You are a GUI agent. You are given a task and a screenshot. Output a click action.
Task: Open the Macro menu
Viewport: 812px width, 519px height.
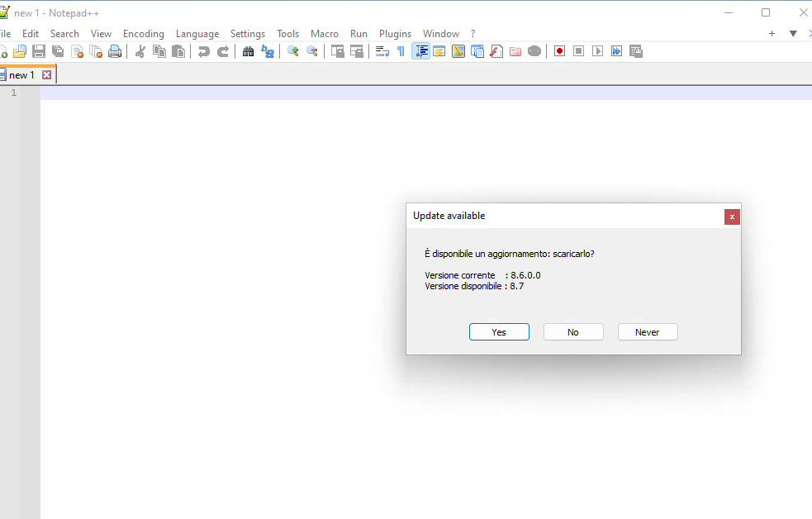[x=325, y=34]
